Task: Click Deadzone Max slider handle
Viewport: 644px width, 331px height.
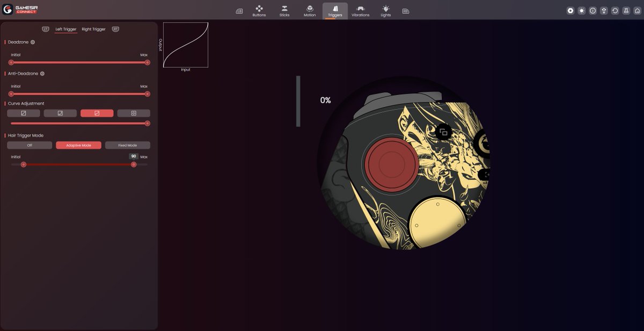Action: tap(148, 62)
